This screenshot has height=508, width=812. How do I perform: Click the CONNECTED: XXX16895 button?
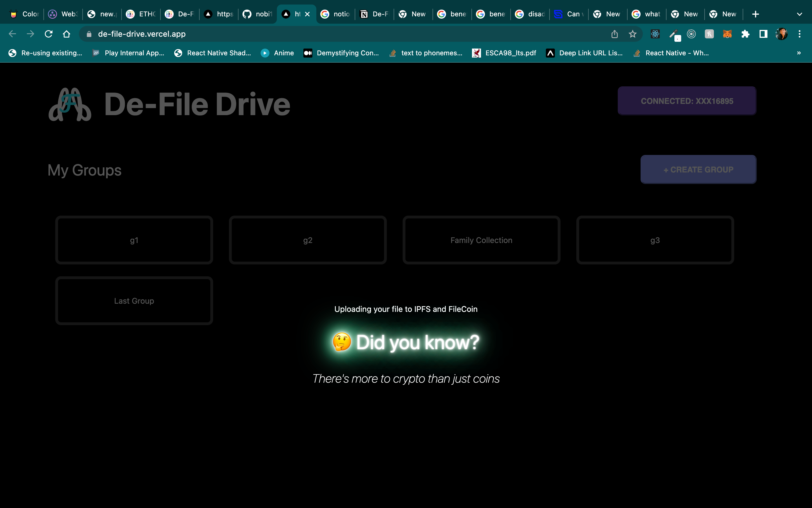coord(687,101)
